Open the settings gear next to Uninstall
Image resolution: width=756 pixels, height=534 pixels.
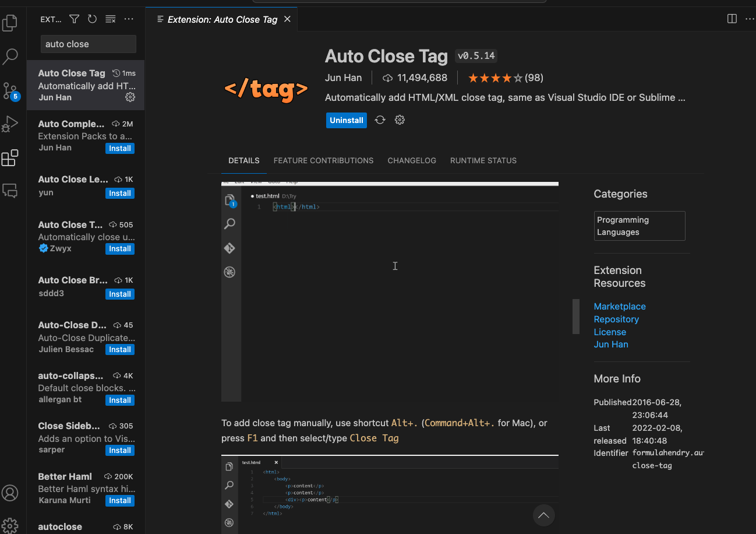(x=400, y=120)
